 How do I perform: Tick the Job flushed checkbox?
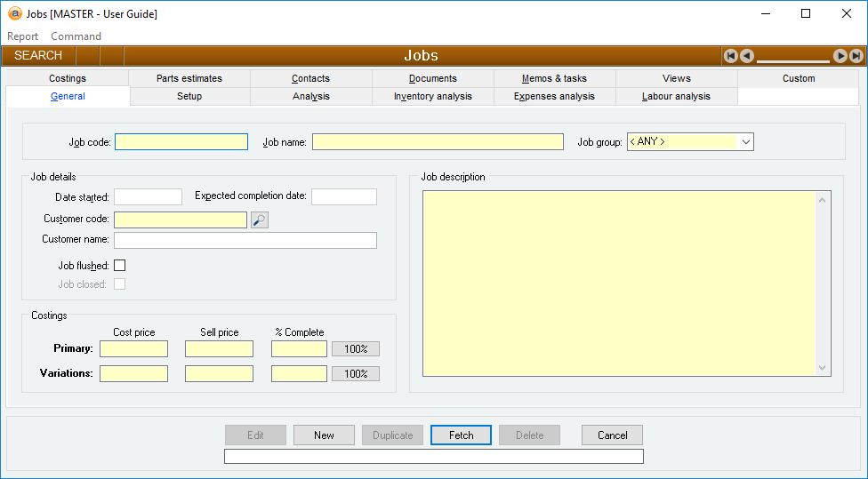[120, 266]
